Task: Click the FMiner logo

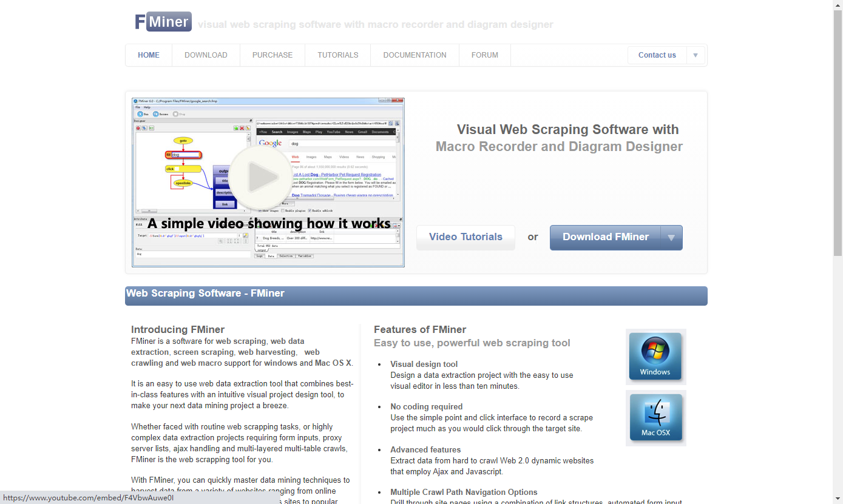Action: (163, 22)
